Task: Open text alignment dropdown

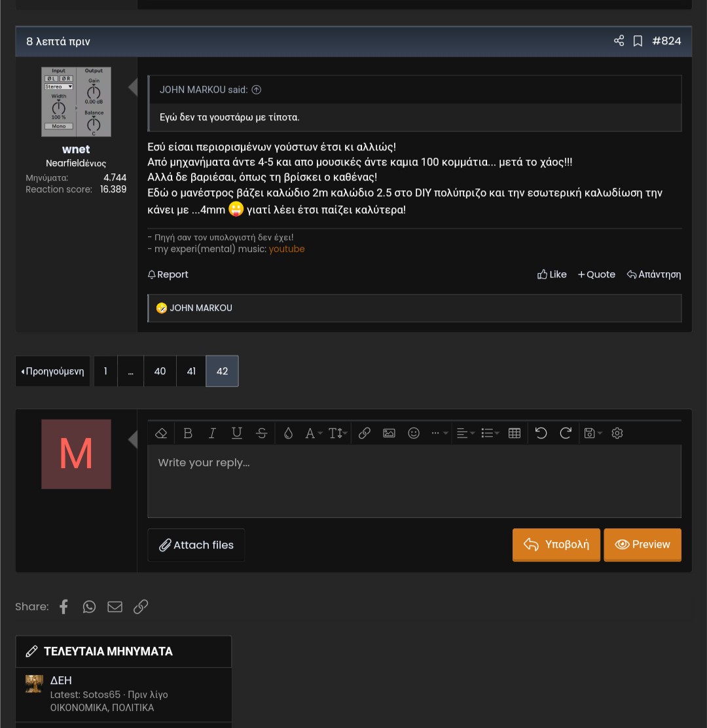Action: click(465, 433)
